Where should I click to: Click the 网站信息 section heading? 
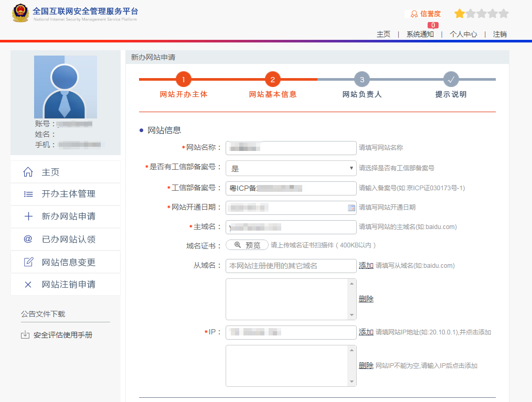[164, 130]
